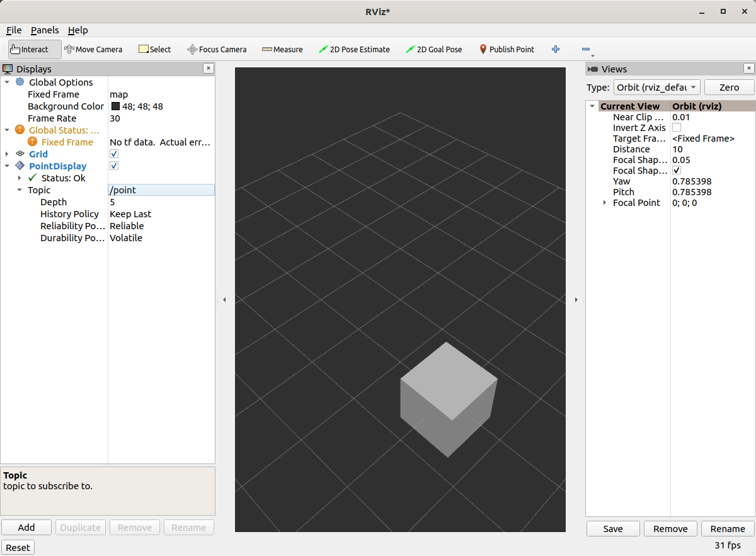
Task: Activate the Move Camera tool
Action: (93, 49)
